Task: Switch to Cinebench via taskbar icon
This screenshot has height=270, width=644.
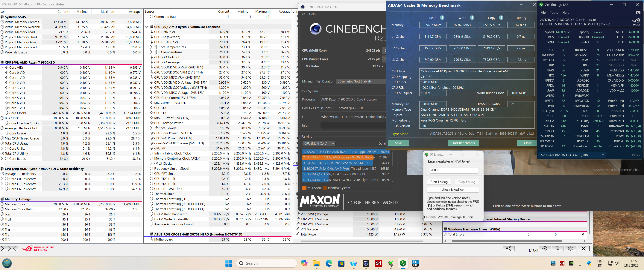Action: coord(366,263)
